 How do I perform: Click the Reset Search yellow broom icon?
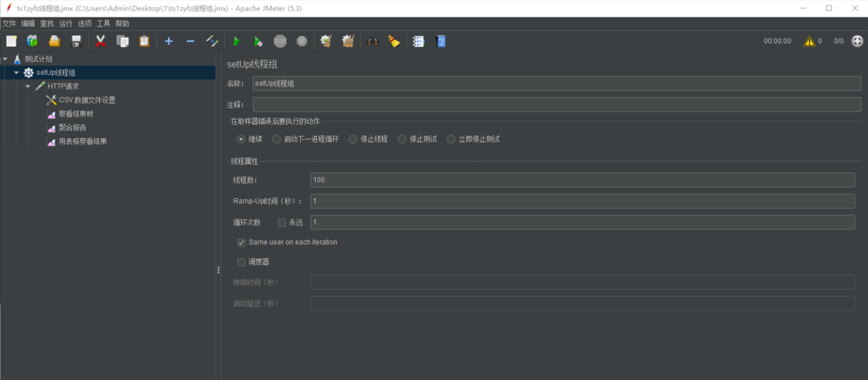pyautogui.click(x=394, y=42)
